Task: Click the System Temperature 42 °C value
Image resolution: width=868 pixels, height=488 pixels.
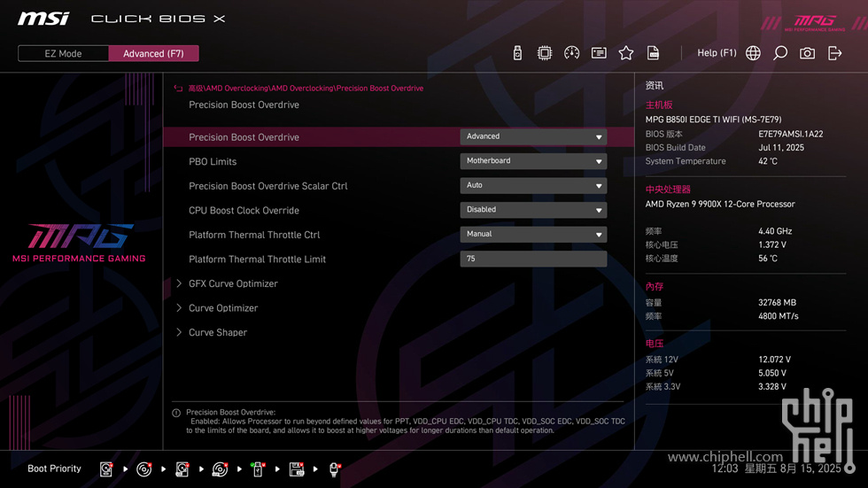Action: [768, 161]
